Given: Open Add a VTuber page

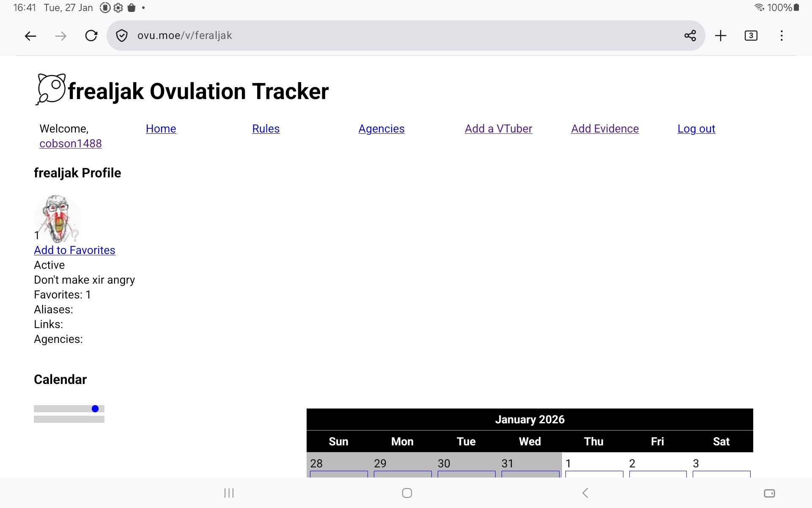Looking at the screenshot, I should click(x=498, y=129).
